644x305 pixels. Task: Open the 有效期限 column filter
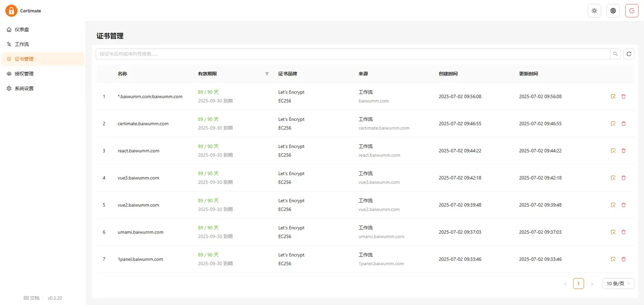tap(267, 73)
